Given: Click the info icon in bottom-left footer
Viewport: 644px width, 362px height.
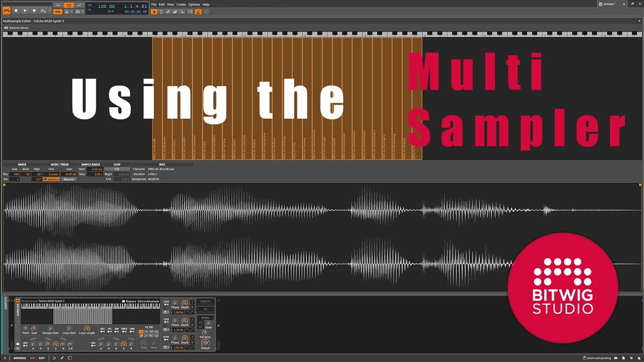Looking at the screenshot, I should (5, 358).
